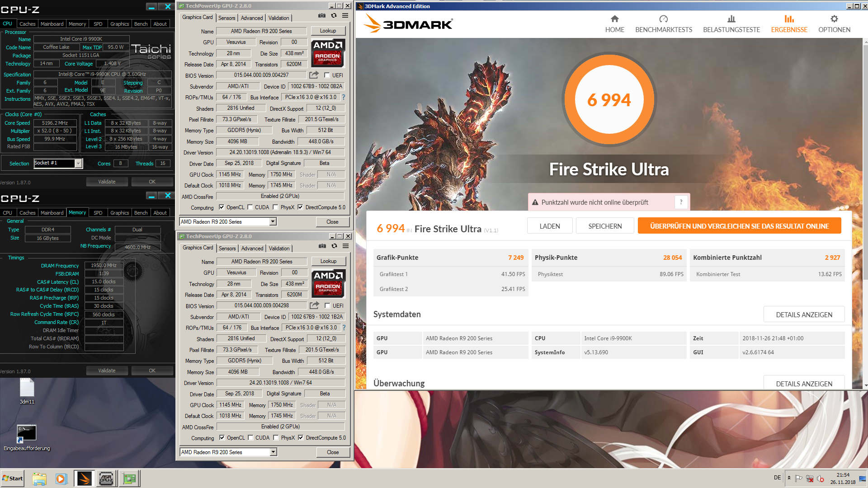Click the question mark help icon beside the warning
The width and height of the screenshot is (868, 488).
(681, 202)
